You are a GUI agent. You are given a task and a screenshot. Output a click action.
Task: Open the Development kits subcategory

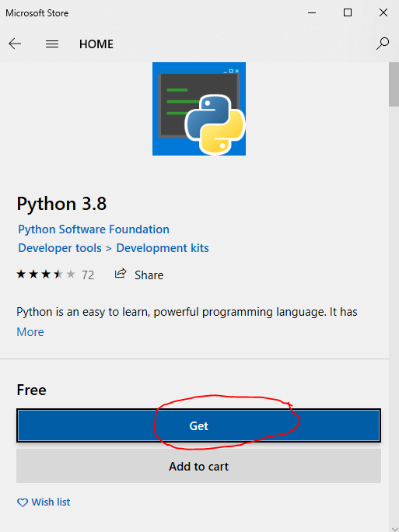tap(163, 248)
